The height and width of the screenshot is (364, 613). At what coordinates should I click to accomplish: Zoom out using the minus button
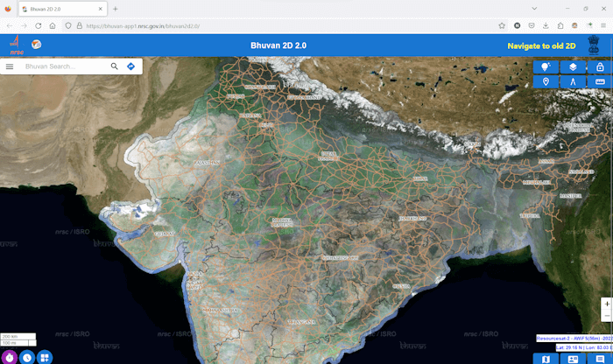[x=607, y=316]
